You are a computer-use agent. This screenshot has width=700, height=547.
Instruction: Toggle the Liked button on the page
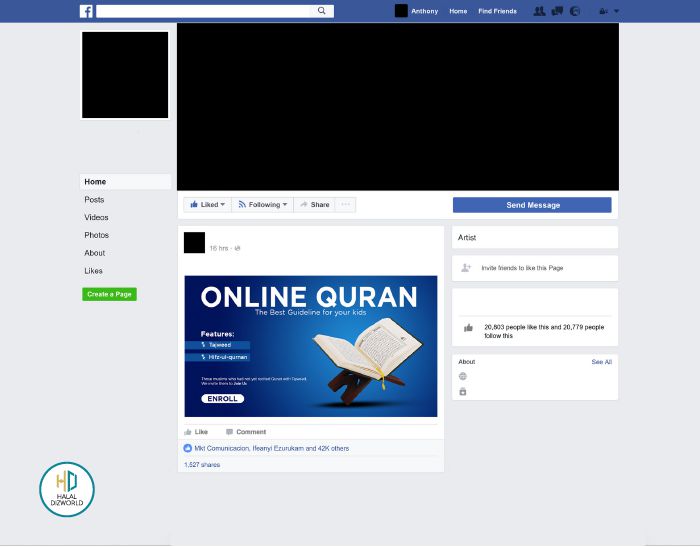point(208,205)
